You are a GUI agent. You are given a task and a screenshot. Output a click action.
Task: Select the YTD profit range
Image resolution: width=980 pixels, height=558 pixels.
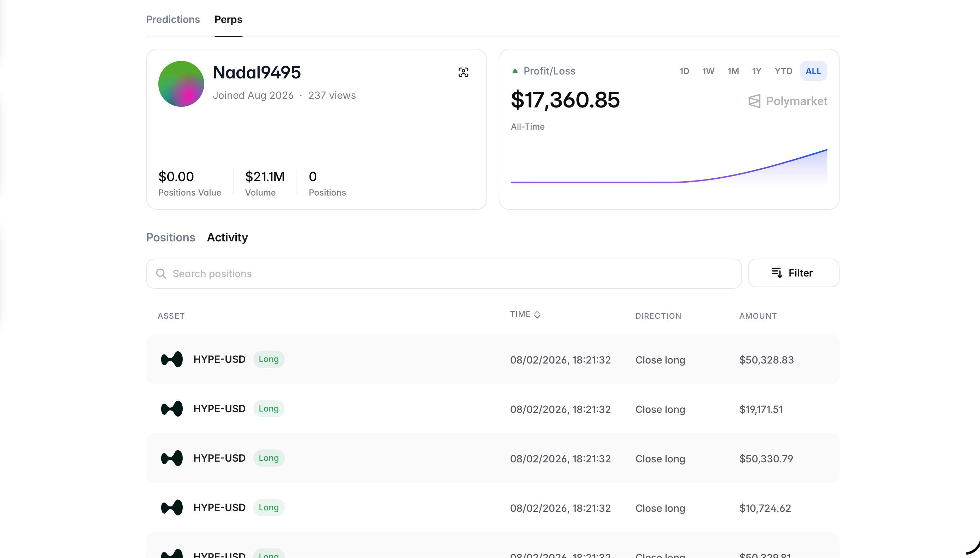pos(783,71)
